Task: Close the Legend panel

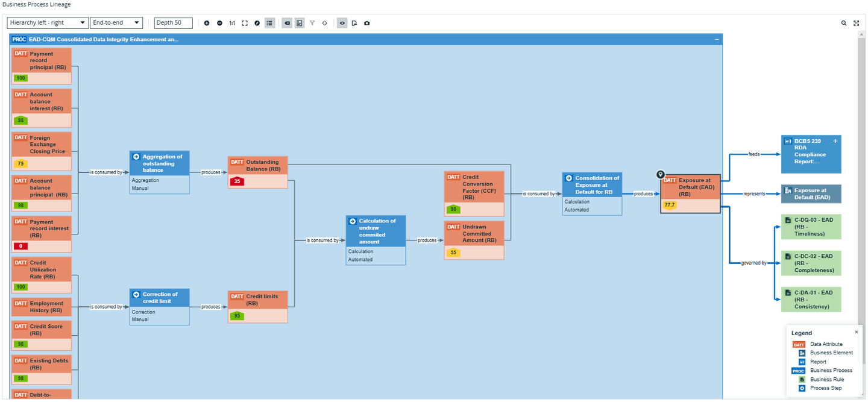Action: 857,332
